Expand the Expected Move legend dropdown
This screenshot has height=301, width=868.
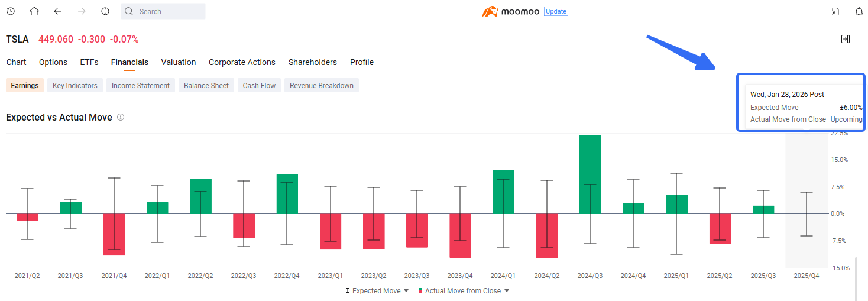pos(406,291)
